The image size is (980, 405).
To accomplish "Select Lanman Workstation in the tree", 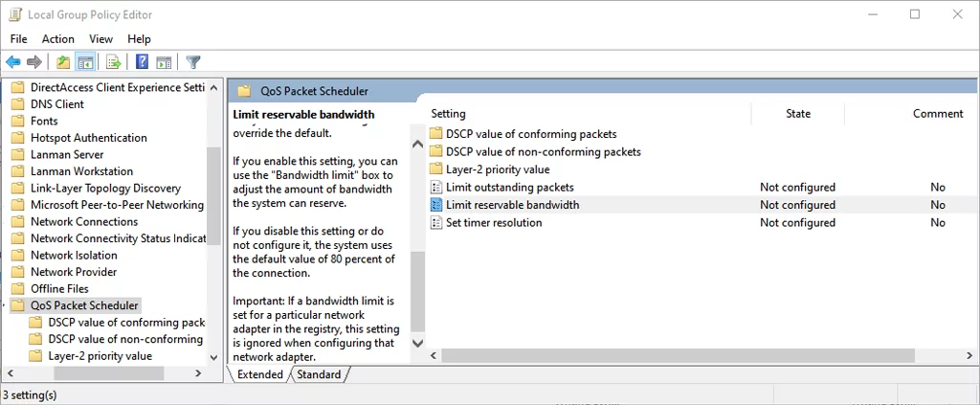I will coord(82,171).
